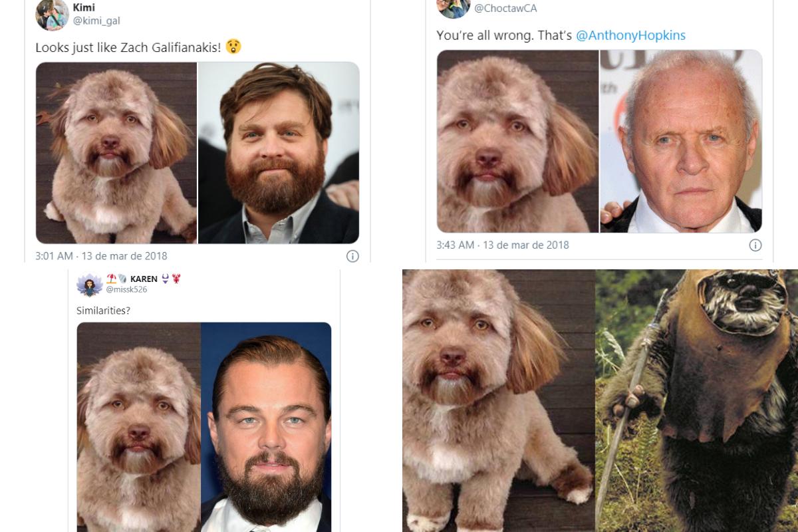Open the bearded man photo in Kimi's tweet

tap(279, 153)
